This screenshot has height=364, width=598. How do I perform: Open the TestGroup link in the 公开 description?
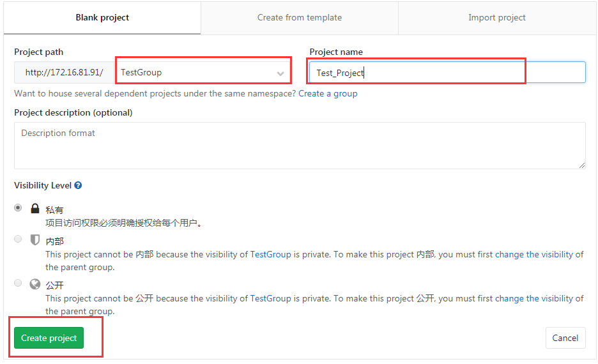[x=270, y=298]
